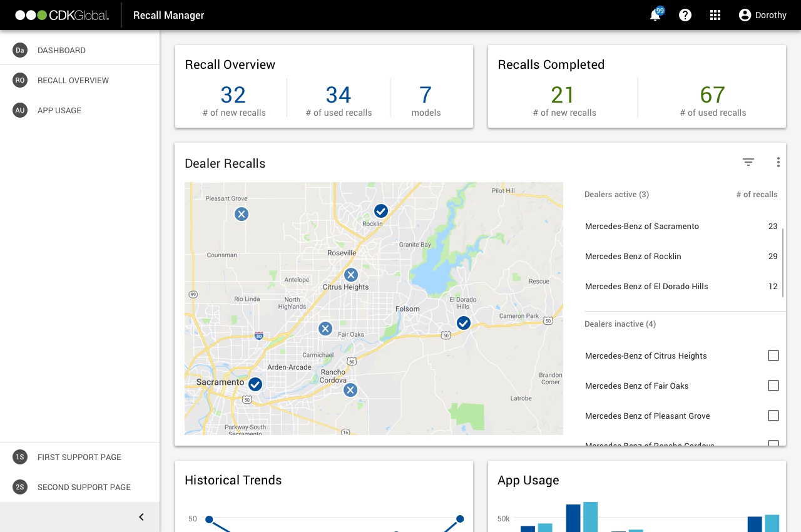Click the Recall Manager app title

coord(169,15)
